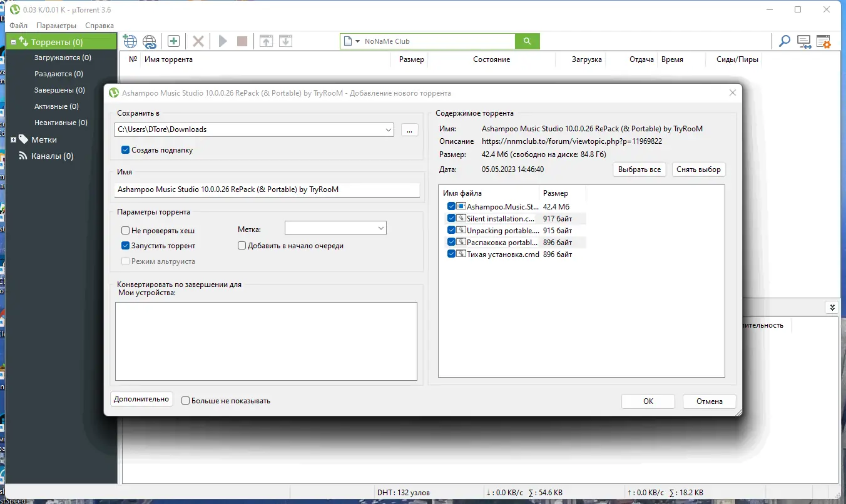Open the Параметры menu

56,26
